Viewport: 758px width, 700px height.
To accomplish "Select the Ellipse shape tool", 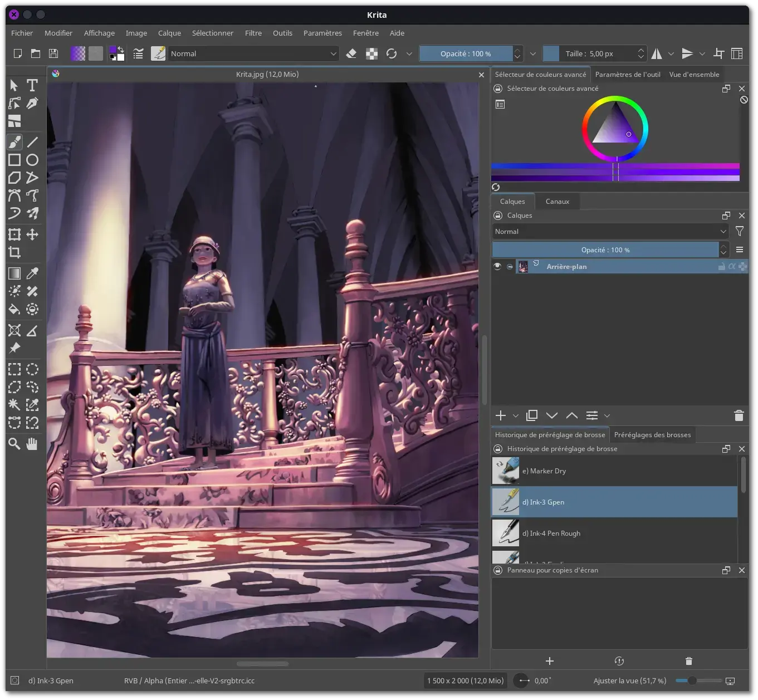I will pyautogui.click(x=32, y=160).
